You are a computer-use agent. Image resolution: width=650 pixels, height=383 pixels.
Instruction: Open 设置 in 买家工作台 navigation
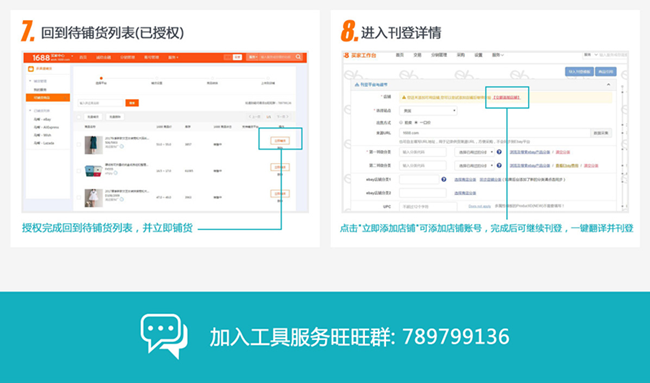tap(478, 55)
